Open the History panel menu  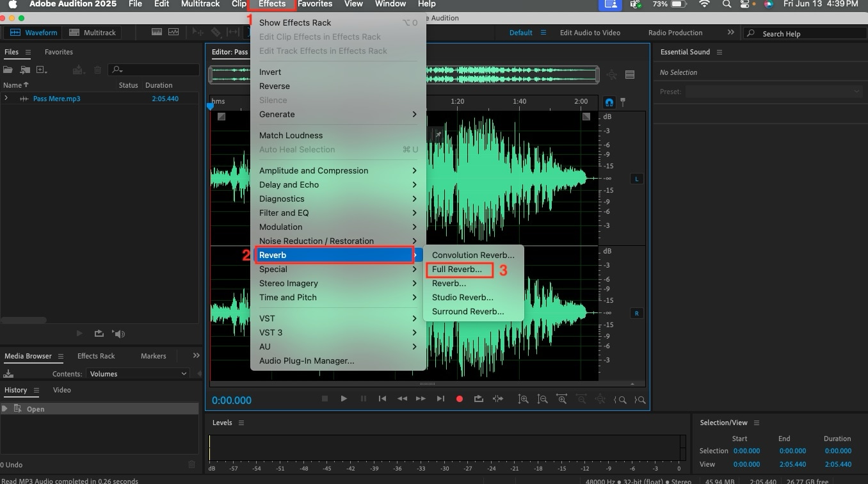[x=36, y=390]
